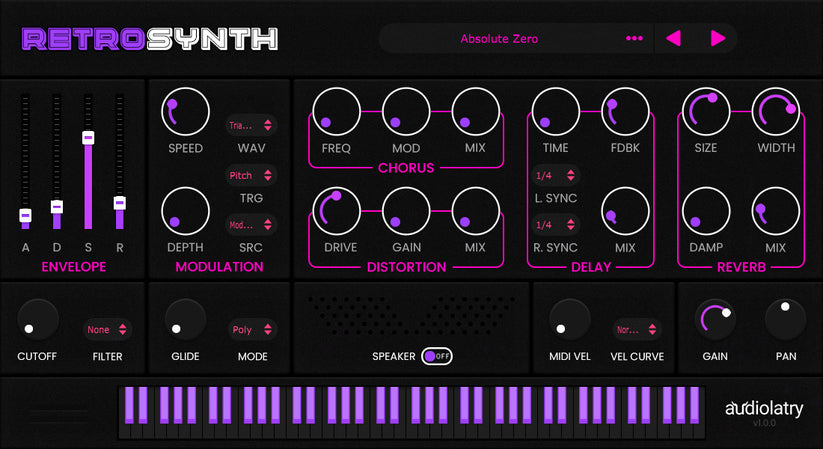This screenshot has width=823, height=449.
Task: Click the PAN knob
Action: [x=785, y=319]
